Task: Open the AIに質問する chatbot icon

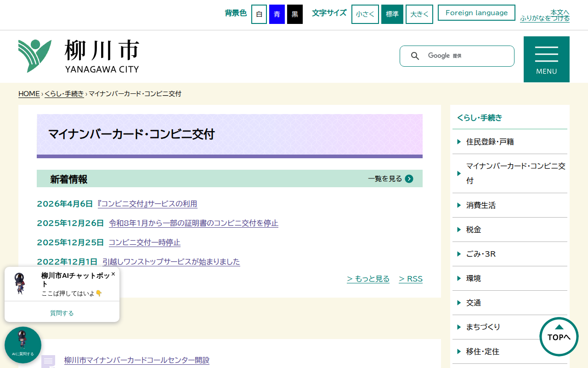Action: [23, 345]
